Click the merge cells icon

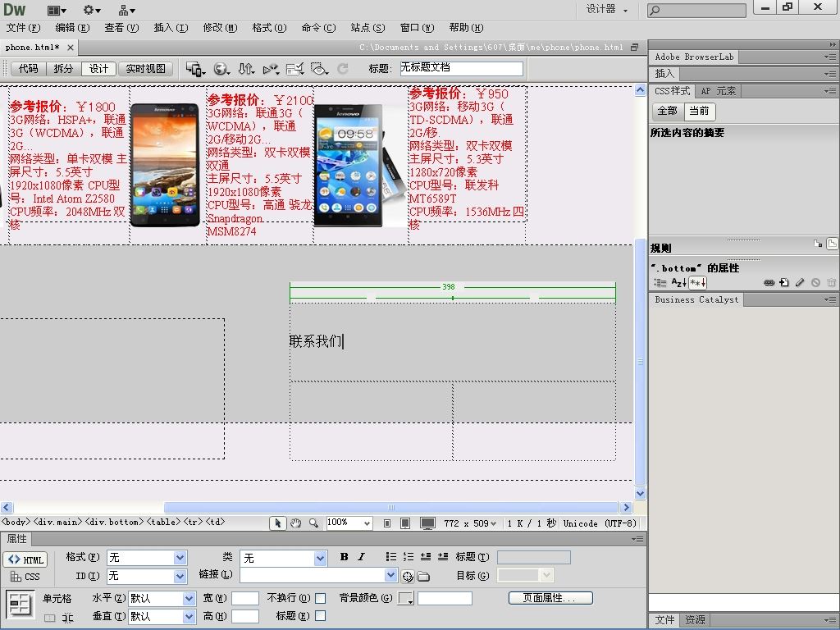point(50,618)
